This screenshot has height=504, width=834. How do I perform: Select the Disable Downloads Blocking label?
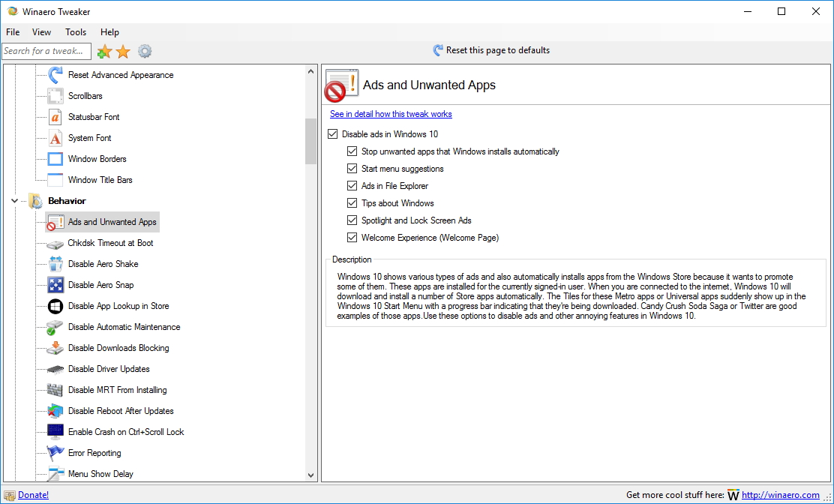[x=118, y=348]
